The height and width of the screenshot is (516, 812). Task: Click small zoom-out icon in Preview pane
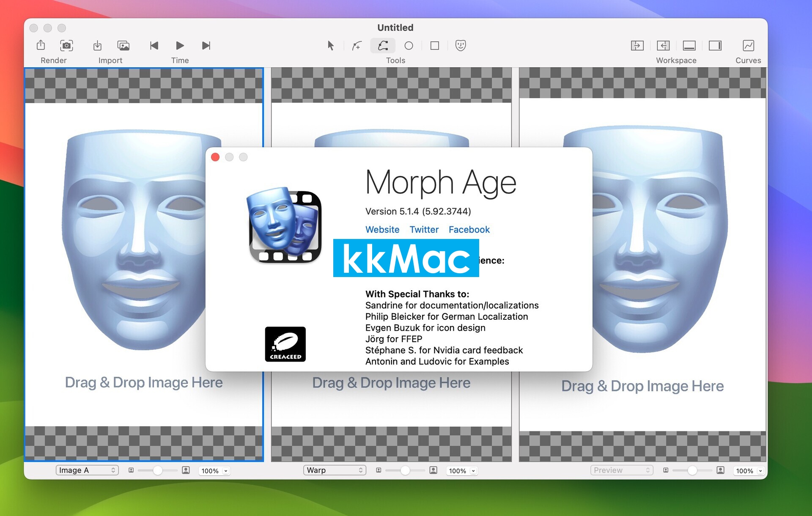pyautogui.click(x=666, y=470)
